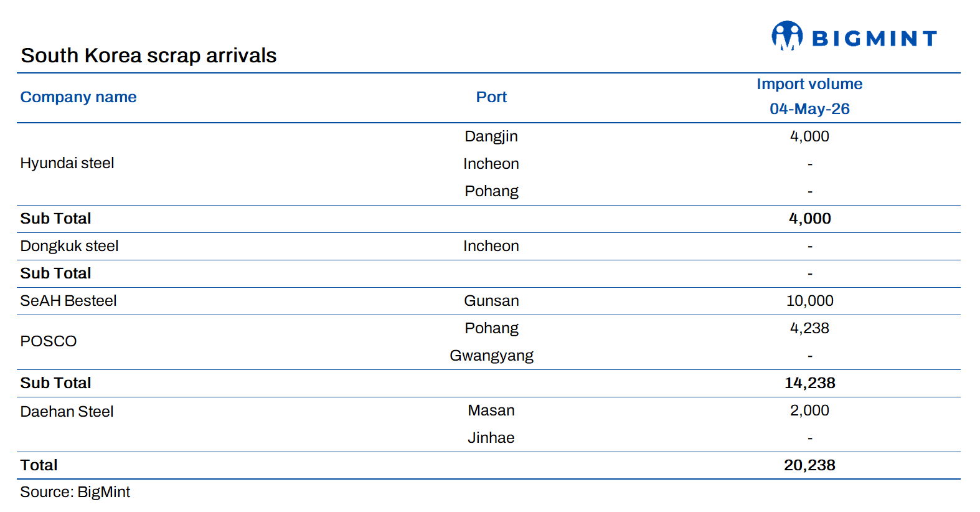Select the 10,000 Gunsan volume value
The width and height of the screenshot is (980, 512).
pos(809,301)
